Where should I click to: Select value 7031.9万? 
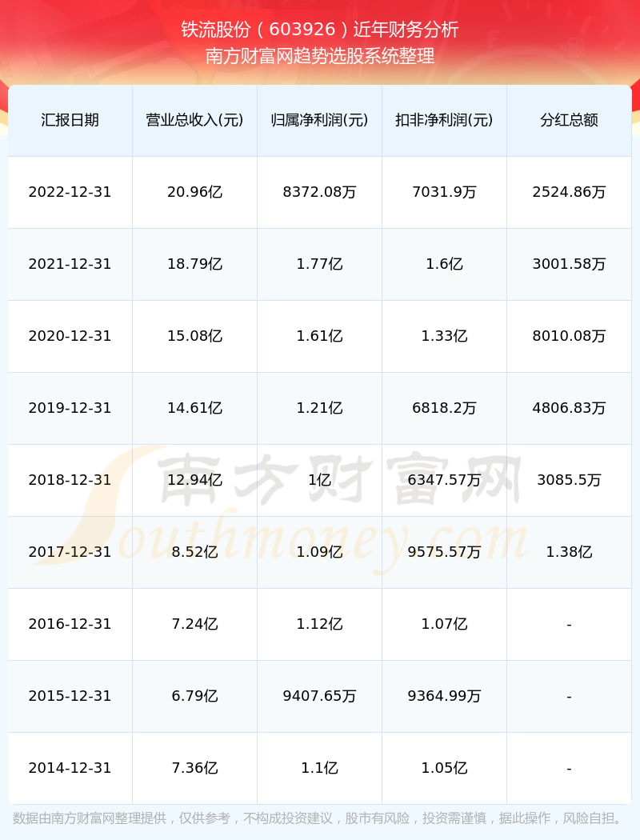445,192
